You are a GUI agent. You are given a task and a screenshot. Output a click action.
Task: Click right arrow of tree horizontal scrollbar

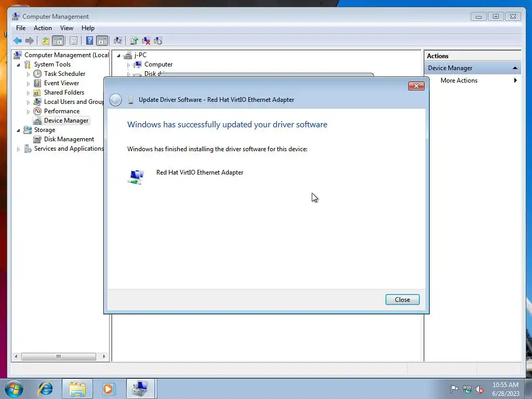pyautogui.click(x=104, y=356)
